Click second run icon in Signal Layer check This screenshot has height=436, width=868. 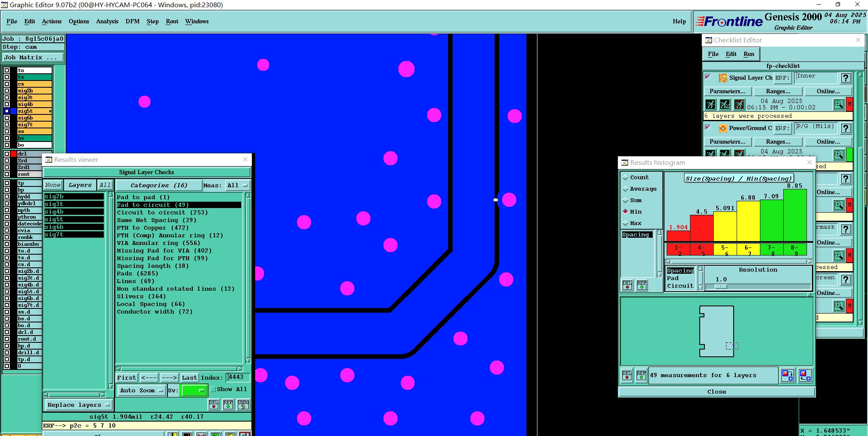click(725, 104)
